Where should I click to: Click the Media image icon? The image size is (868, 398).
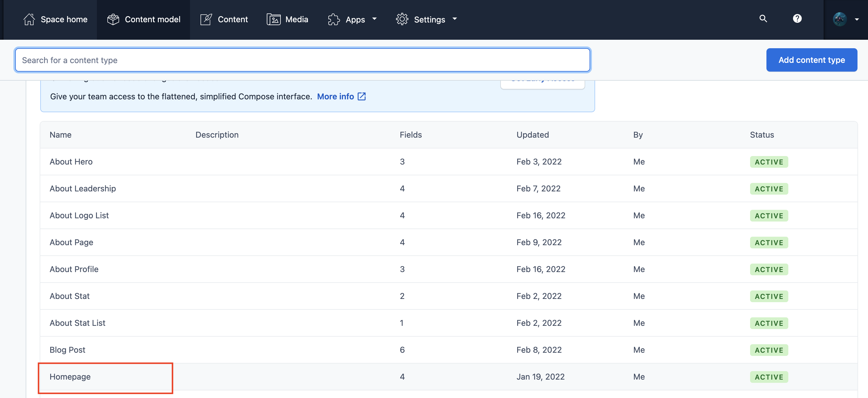click(x=273, y=19)
